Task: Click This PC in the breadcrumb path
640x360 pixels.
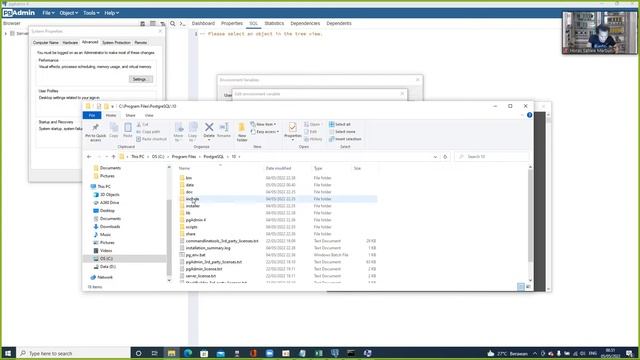Action: [138, 157]
